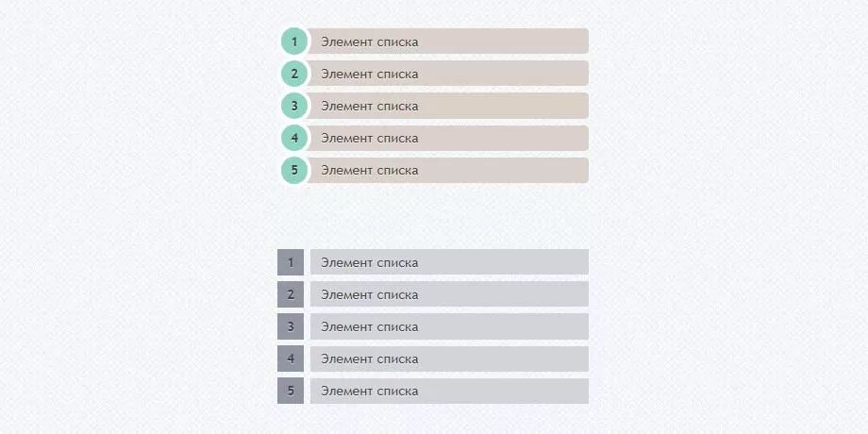Screen dimensions: 868x434
Task: Click first gray 'Элемент списка' item bar
Action: tap(449, 262)
